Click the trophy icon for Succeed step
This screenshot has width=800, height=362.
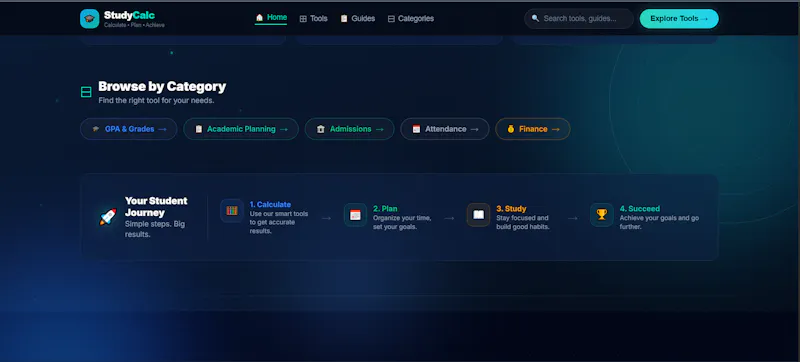[602, 215]
